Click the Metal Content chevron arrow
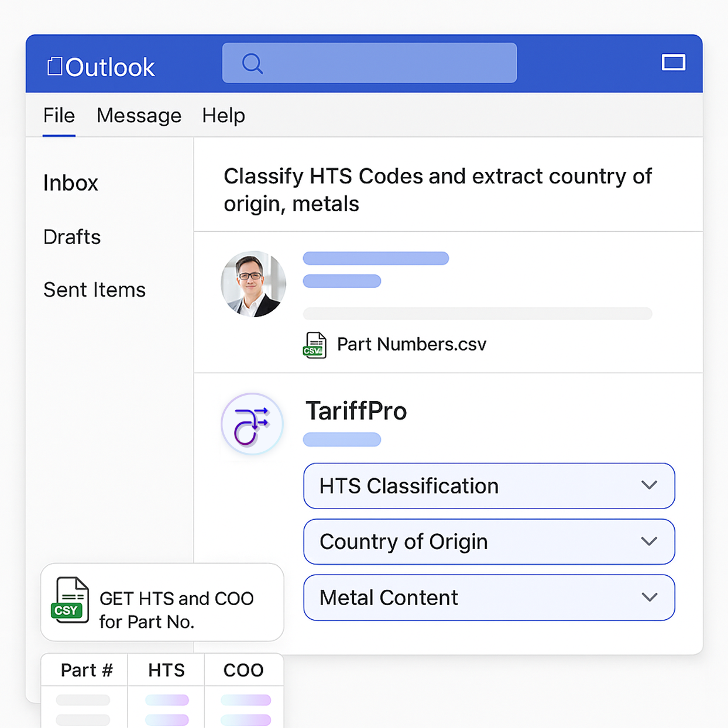The width and height of the screenshot is (728, 728). click(x=649, y=597)
